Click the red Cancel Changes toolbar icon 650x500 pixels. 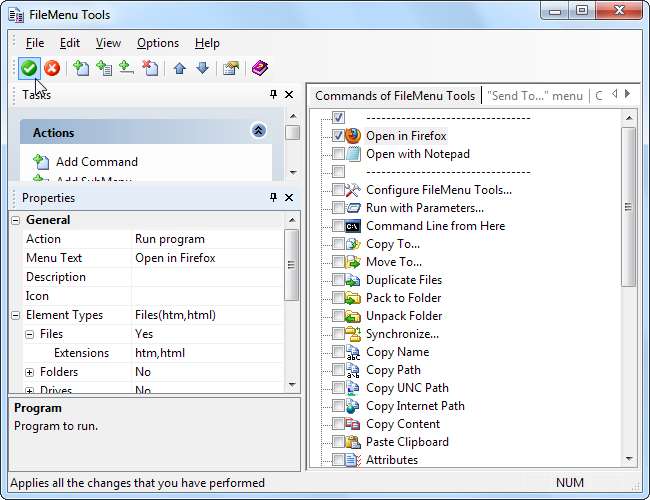pos(51,68)
